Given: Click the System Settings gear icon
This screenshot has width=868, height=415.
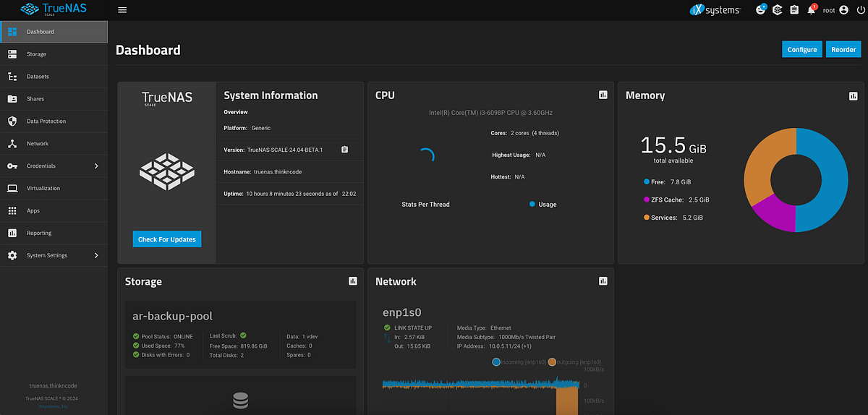Looking at the screenshot, I should click(x=12, y=256).
